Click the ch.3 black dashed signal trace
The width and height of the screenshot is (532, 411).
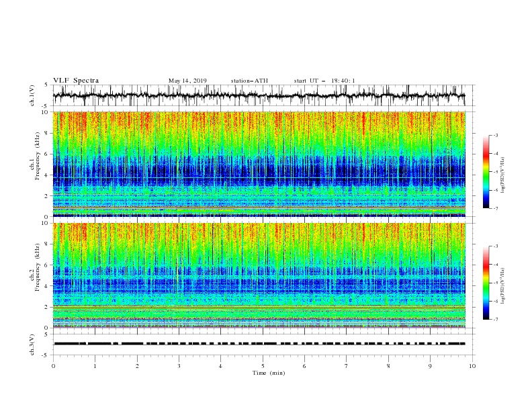click(259, 344)
